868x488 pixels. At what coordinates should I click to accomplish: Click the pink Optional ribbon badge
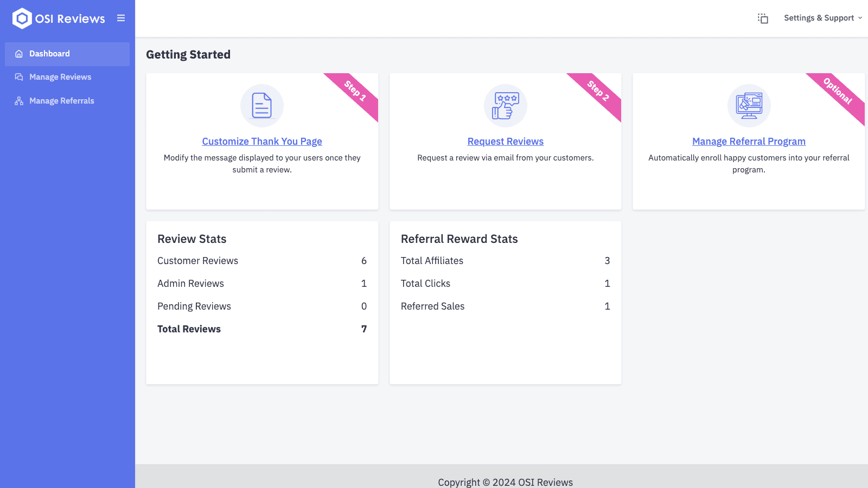[x=838, y=92]
